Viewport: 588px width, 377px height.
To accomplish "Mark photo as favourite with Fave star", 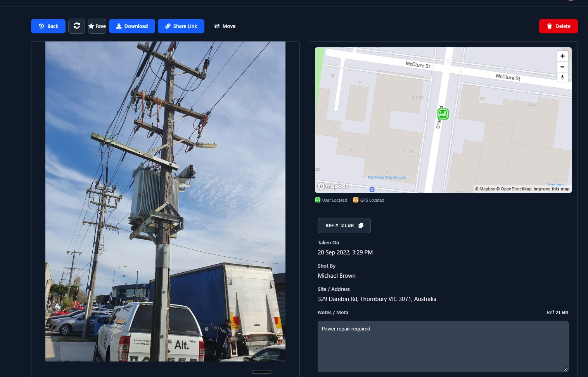I will click(x=97, y=26).
